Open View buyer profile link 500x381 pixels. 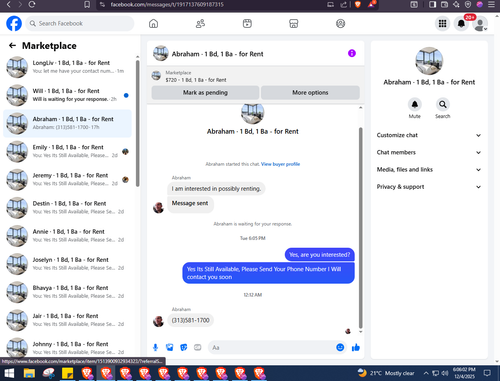[x=280, y=164]
